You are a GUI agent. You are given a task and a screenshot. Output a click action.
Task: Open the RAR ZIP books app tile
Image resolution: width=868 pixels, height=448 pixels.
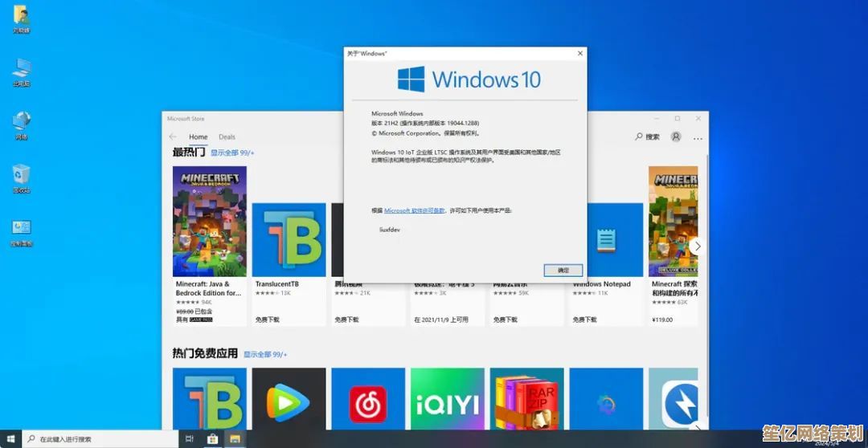tap(527, 399)
